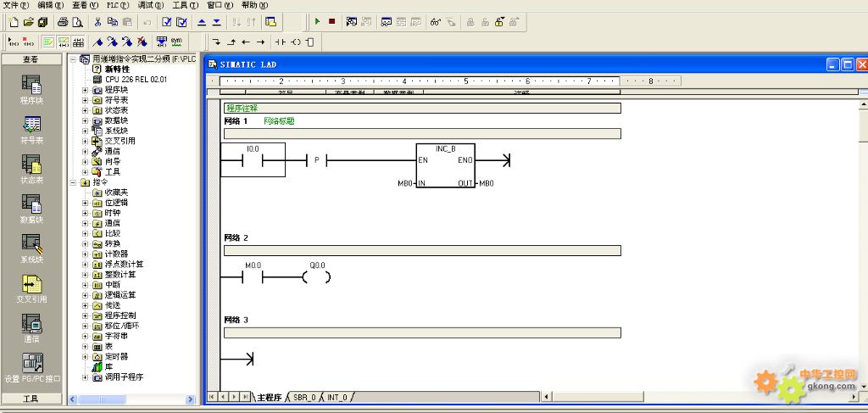Click the Print Preview icon
This screenshot has width=868, height=413.
[x=77, y=22]
